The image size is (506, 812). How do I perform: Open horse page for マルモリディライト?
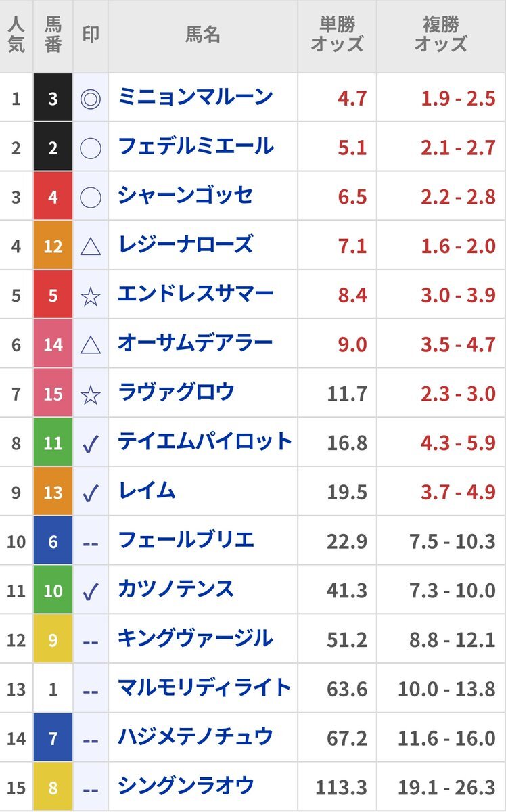[204, 688]
